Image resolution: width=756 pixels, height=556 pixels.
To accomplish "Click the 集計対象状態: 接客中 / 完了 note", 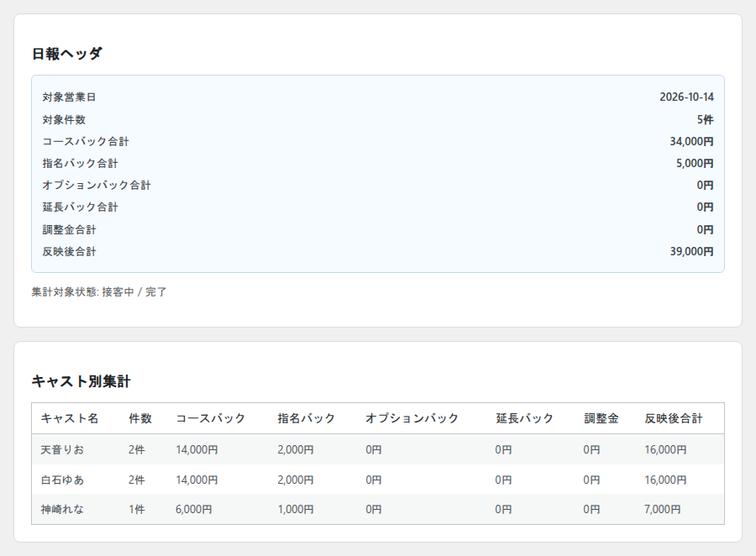I will (x=99, y=291).
